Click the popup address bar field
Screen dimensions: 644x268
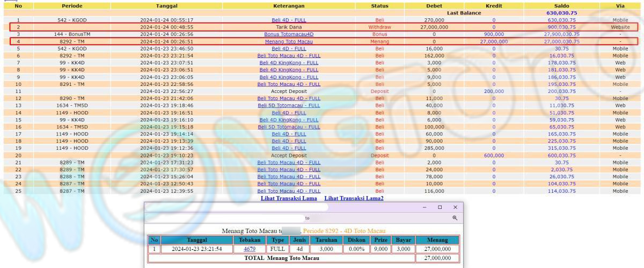coord(295,218)
